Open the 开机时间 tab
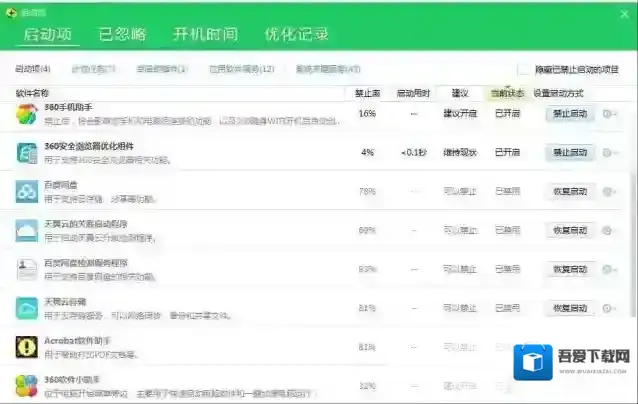The width and height of the screenshot is (638, 404). pos(205,35)
